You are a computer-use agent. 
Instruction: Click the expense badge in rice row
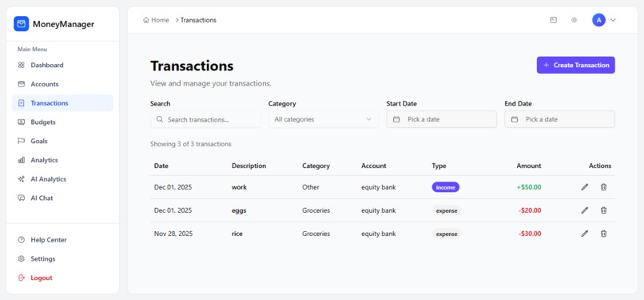(447, 234)
